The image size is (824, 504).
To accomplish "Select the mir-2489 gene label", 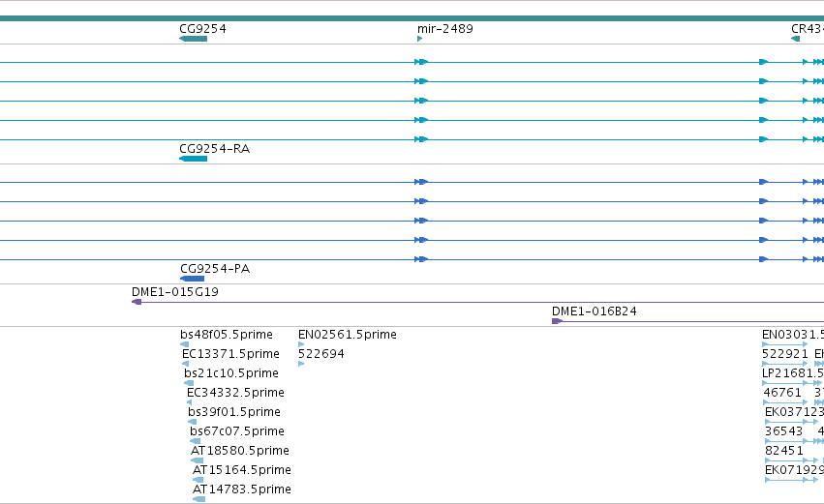I will click(445, 29).
